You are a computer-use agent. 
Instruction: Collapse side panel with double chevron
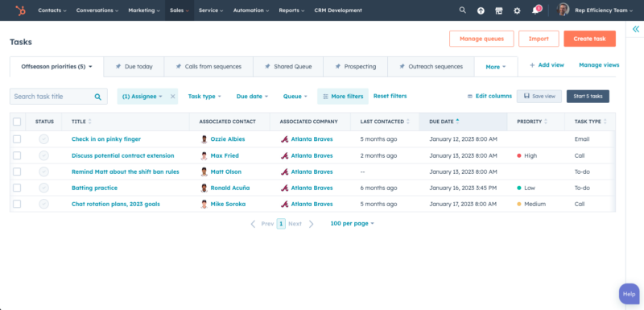point(636,29)
